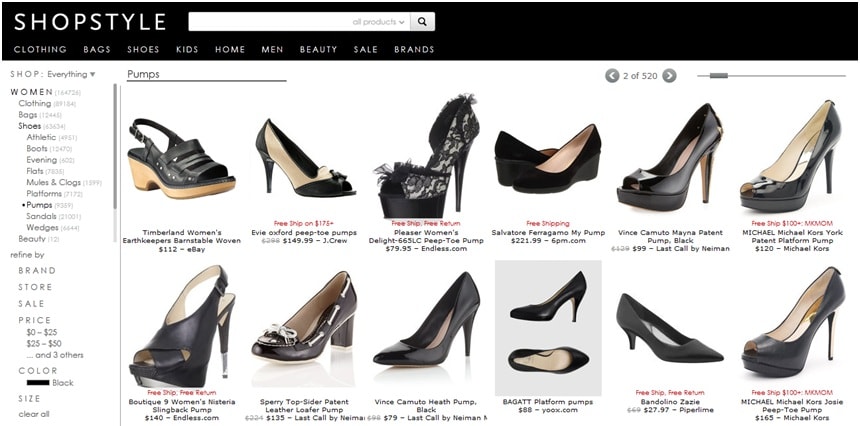Open the HOME menu
Screen dimensions: 860x426
pos(230,49)
